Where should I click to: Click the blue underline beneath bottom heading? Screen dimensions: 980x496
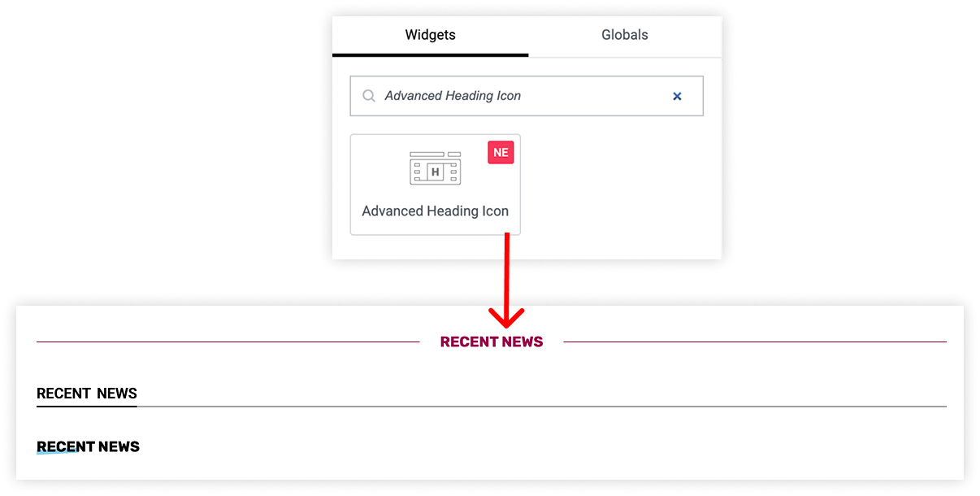point(57,453)
